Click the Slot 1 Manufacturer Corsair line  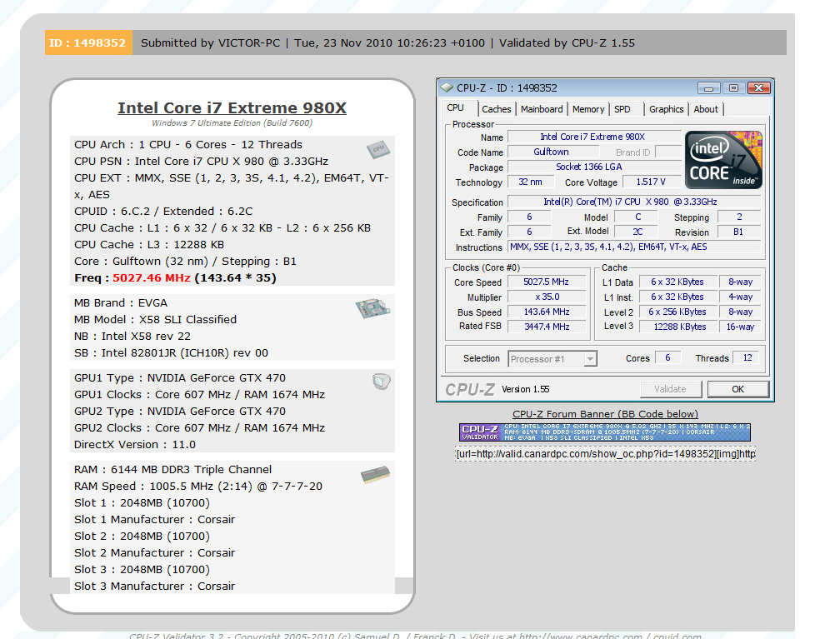(155, 520)
